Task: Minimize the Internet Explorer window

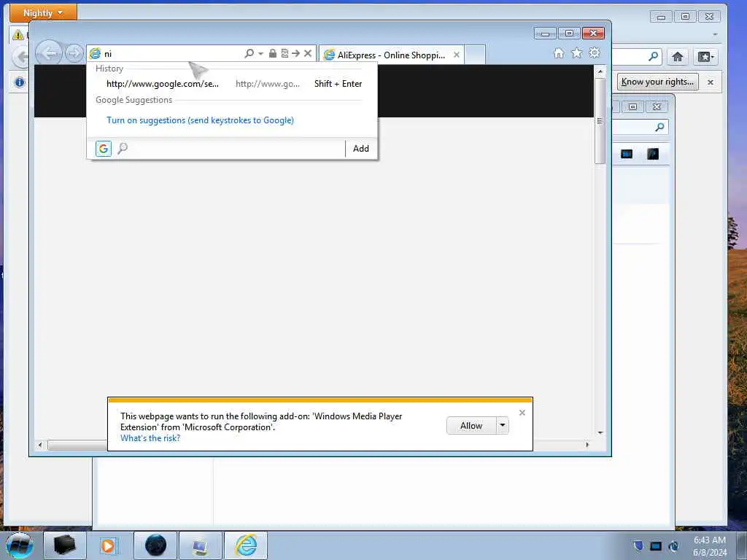Action: [546, 34]
